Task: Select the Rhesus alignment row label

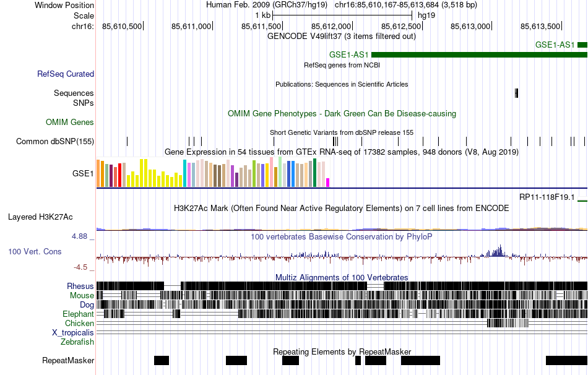Action: click(x=80, y=286)
